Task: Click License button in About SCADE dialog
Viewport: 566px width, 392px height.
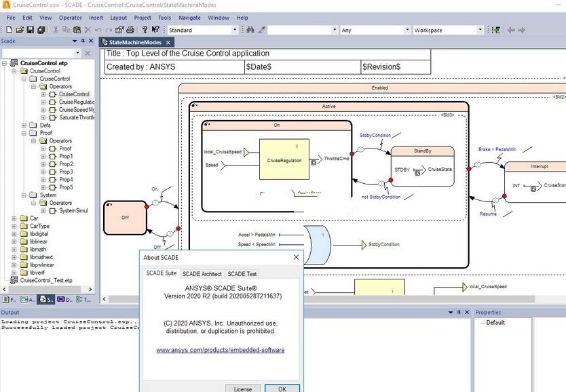Action: (242, 389)
